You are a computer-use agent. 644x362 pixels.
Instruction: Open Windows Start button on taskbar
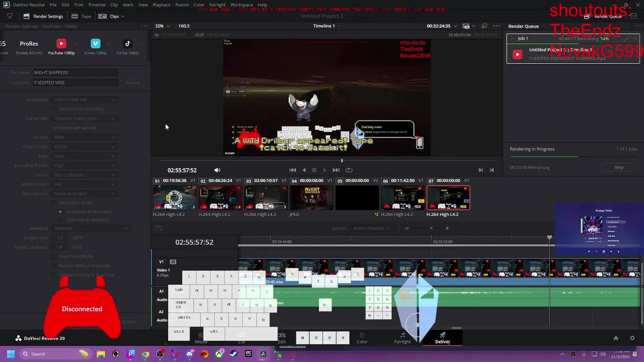coord(11,354)
